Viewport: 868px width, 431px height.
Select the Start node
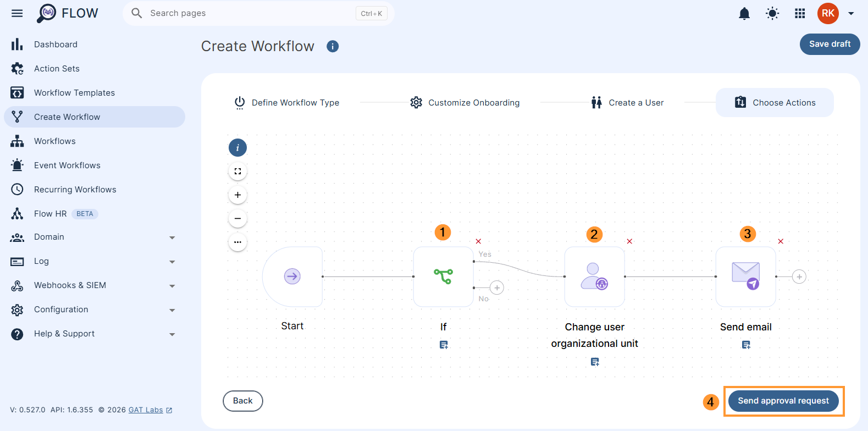(x=292, y=277)
